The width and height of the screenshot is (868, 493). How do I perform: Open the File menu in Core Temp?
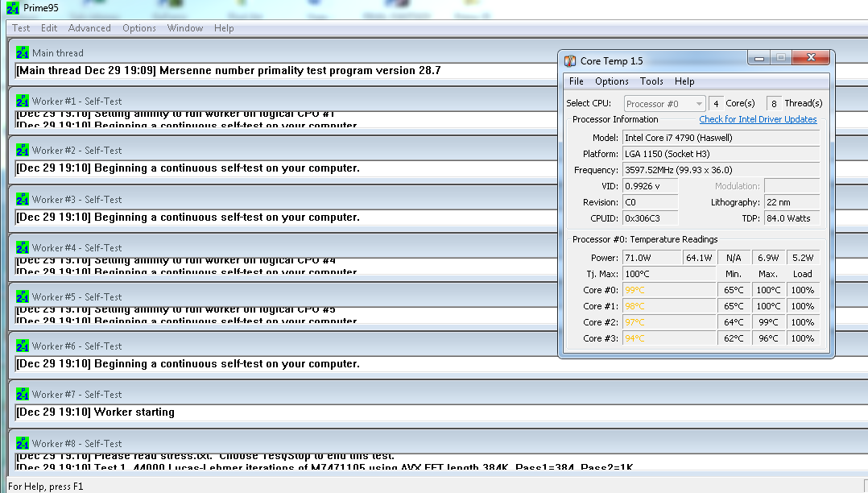tap(577, 81)
